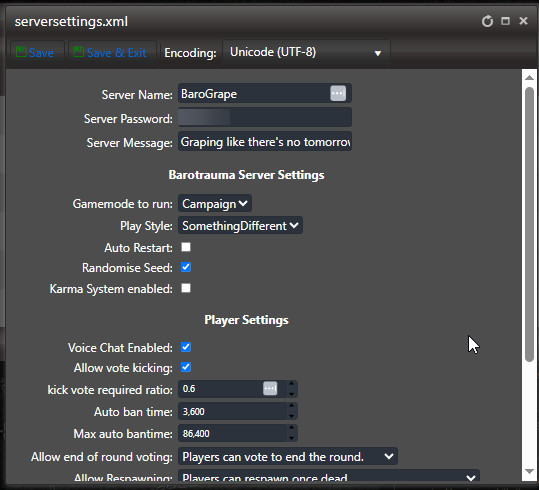Open the Play Style dropdown
The width and height of the screenshot is (539, 490).
coord(240,226)
